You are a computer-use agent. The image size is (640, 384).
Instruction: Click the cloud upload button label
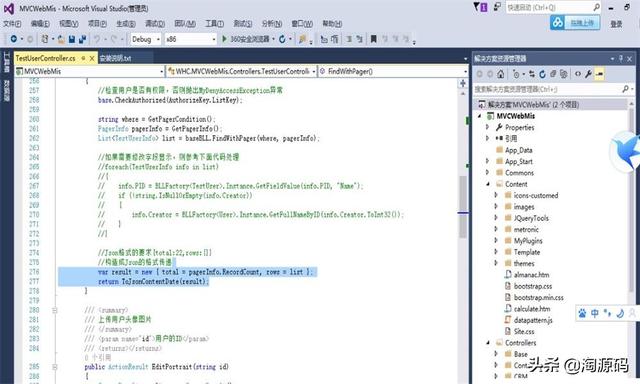pyautogui.click(x=582, y=23)
